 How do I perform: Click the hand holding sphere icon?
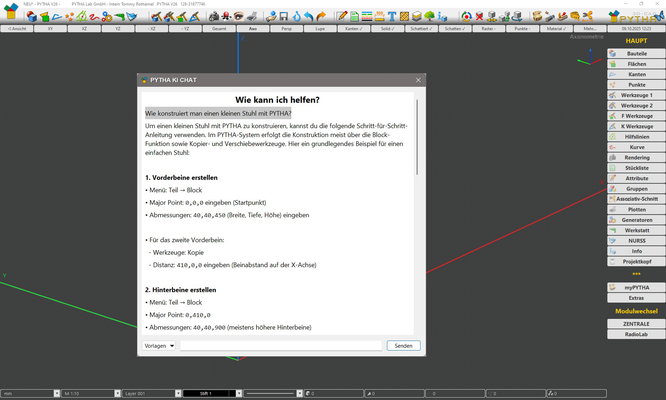271,17
